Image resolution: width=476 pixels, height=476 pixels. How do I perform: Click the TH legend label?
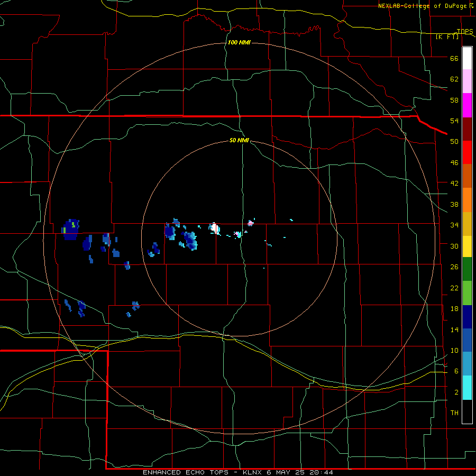point(454,413)
